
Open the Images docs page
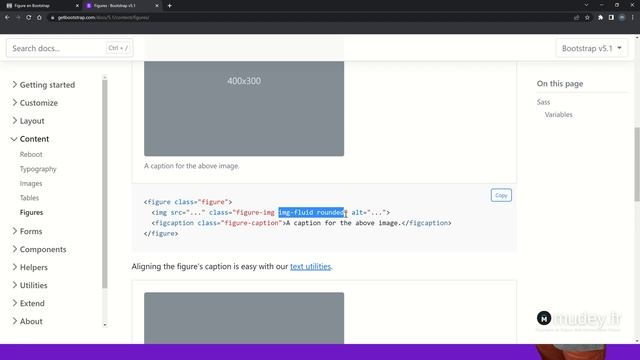[31, 184]
